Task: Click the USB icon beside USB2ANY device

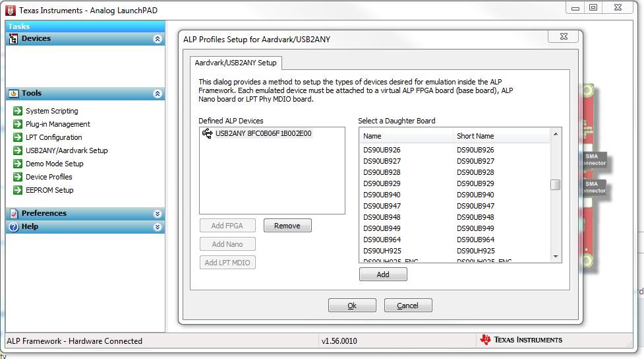Action: (208, 133)
